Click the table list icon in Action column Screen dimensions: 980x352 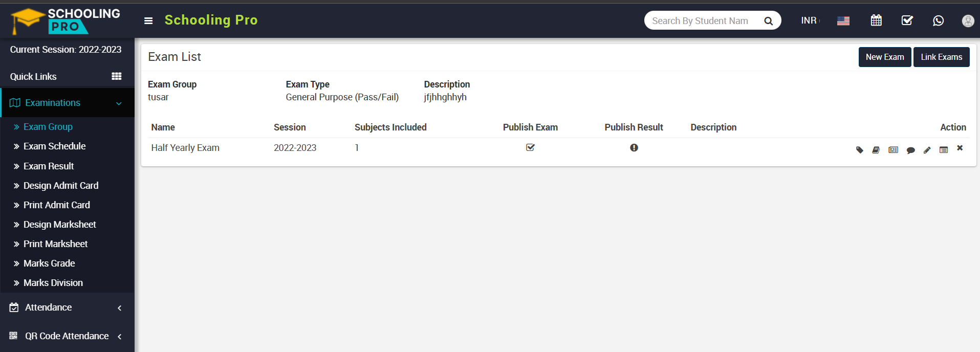point(944,150)
